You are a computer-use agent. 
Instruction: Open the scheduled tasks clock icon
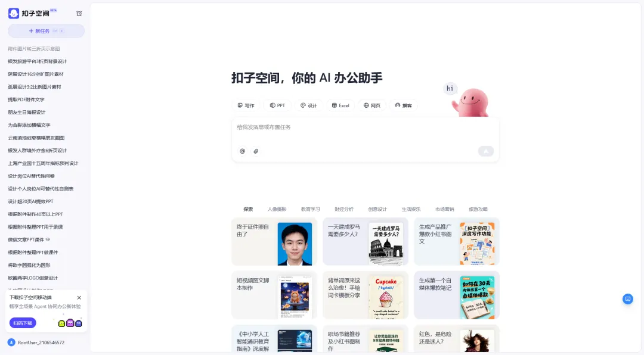pyautogui.click(x=79, y=14)
